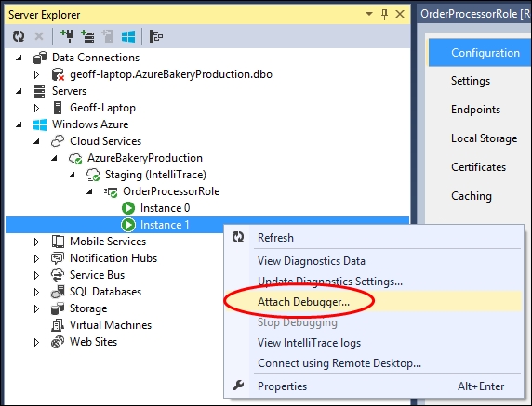
Task: Select the OrderProcessorRole document tab
Action: pyautogui.click(x=475, y=14)
